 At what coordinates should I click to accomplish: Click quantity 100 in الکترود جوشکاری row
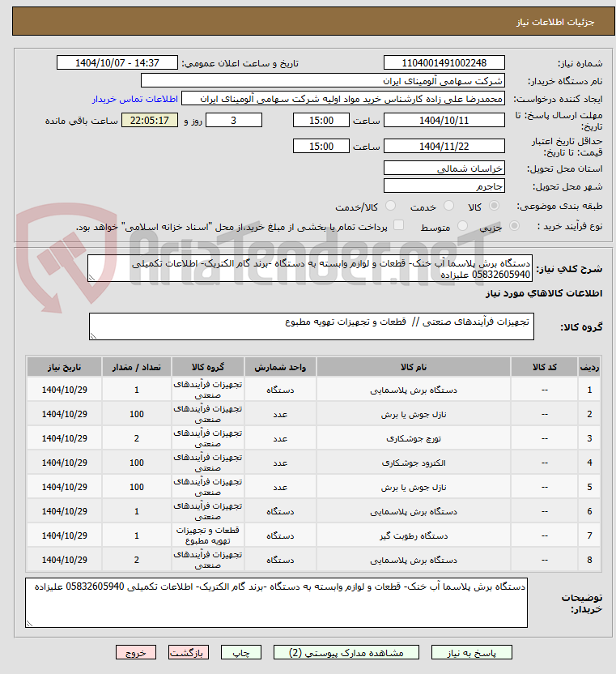tap(137, 463)
